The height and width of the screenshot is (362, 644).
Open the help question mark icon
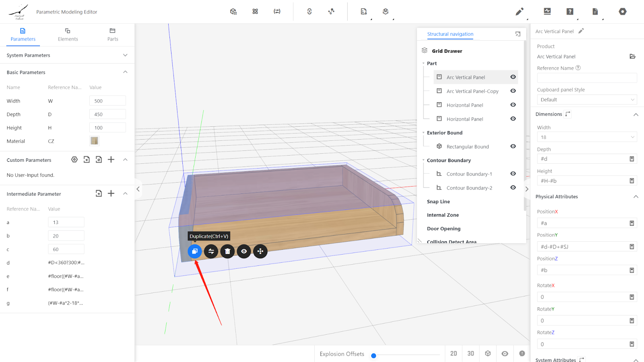point(570,12)
